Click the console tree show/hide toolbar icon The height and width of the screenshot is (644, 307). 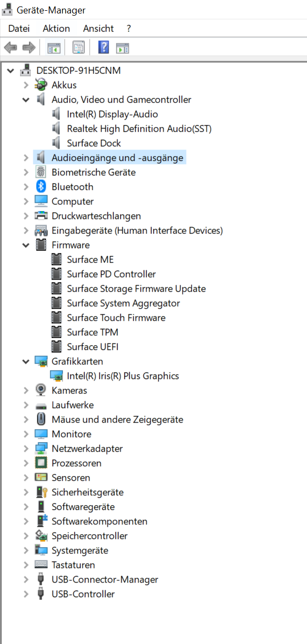pos(54,47)
